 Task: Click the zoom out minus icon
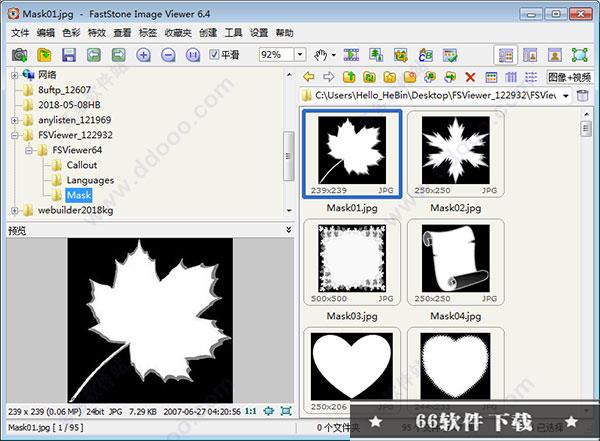168,55
